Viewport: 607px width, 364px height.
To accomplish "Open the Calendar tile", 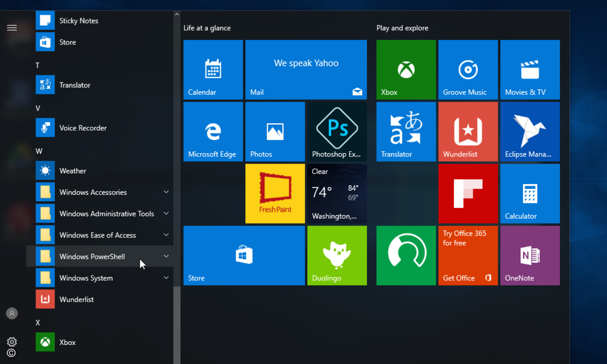I will point(213,70).
